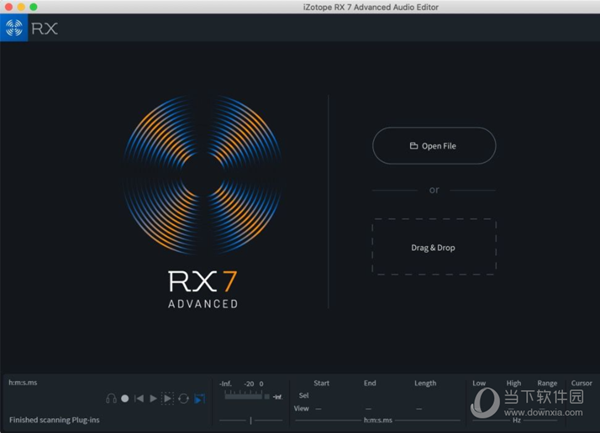Screen dimensions: 600x433
Task: Click the View row label
Action: [301, 409]
